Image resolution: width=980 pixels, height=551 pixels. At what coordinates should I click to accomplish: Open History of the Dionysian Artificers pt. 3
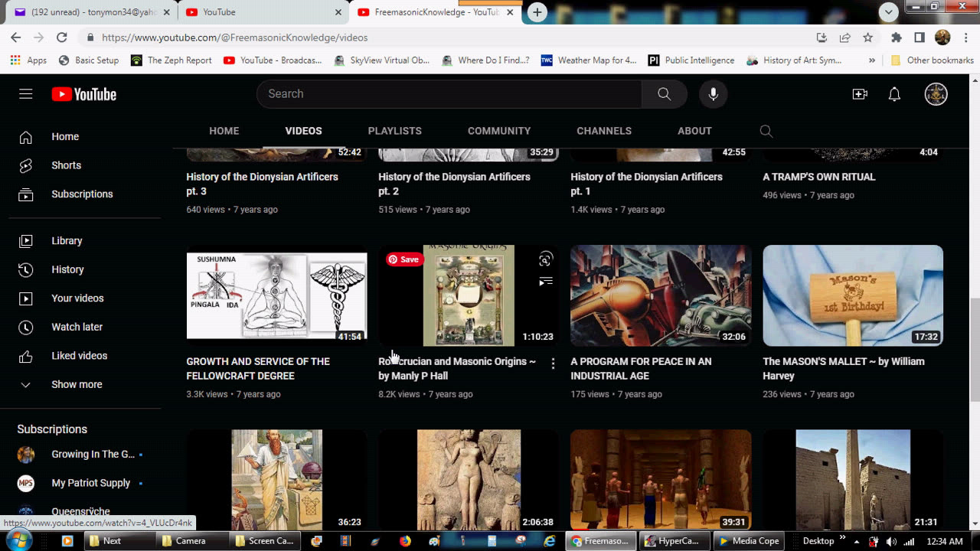pyautogui.click(x=262, y=184)
